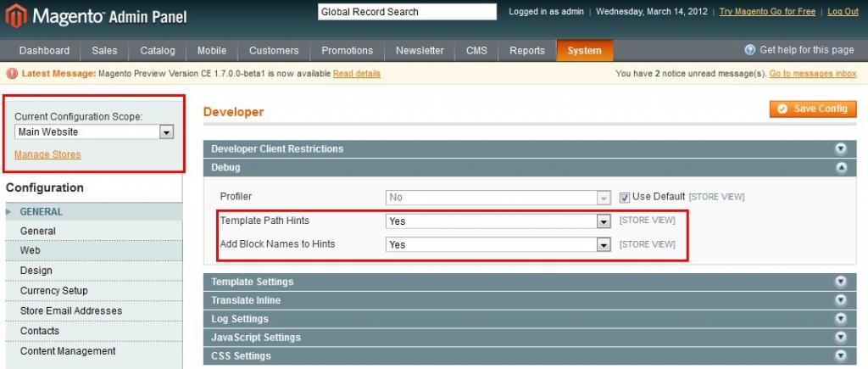This screenshot has width=868, height=369.
Task: Collapse the Debug section arrow icon
Action: click(x=841, y=167)
